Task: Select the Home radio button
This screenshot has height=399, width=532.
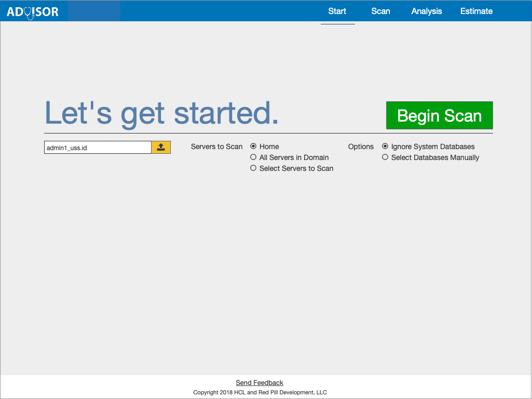Action: tap(253, 147)
